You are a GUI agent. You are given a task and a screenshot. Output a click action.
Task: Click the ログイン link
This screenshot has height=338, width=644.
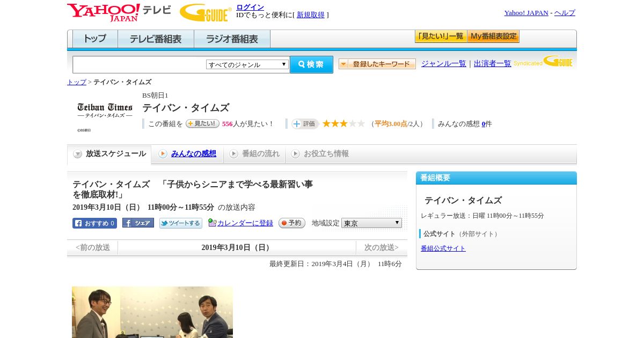click(x=250, y=7)
